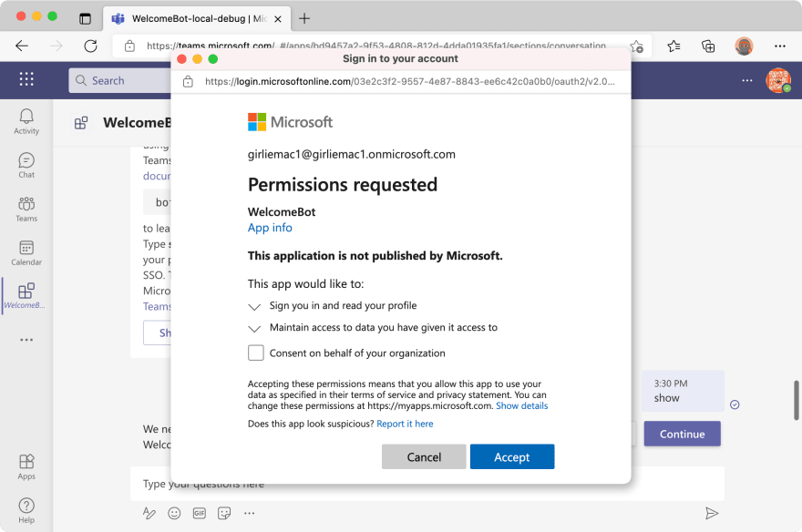The image size is (802, 532).
Task: Open the Teams app launcher waffle
Action: pos(26,79)
